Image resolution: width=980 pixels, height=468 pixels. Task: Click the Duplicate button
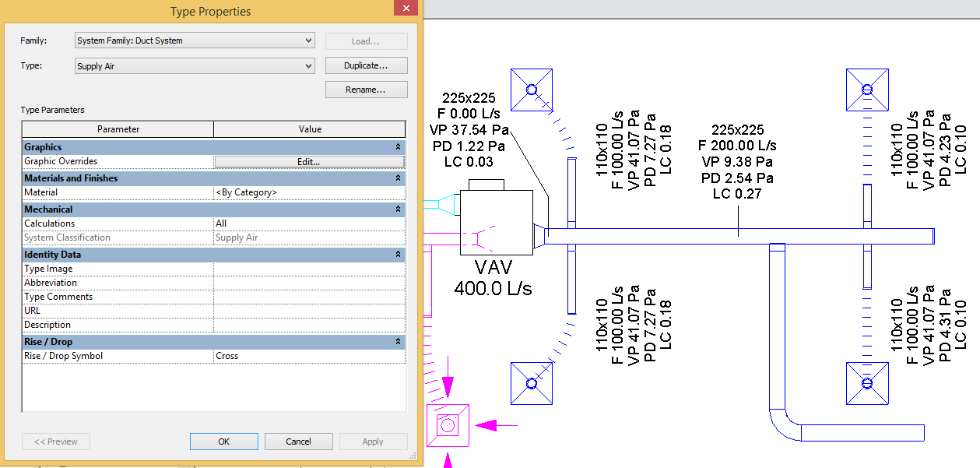pyautogui.click(x=366, y=65)
